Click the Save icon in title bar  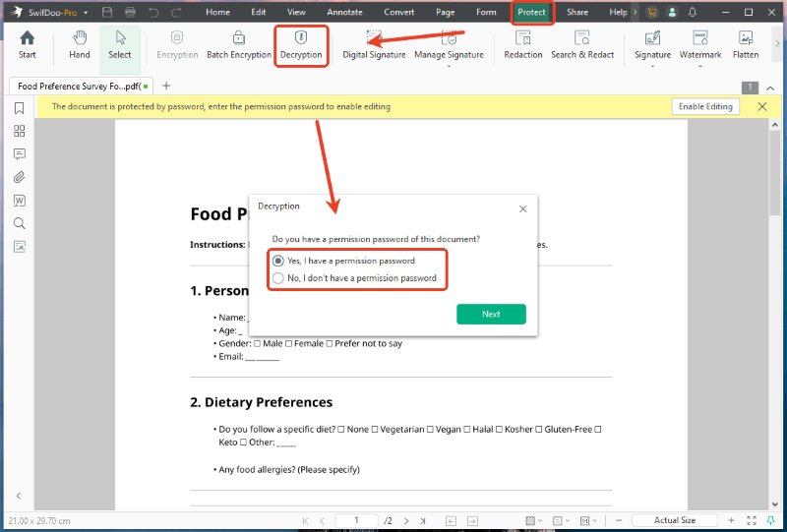click(x=107, y=12)
